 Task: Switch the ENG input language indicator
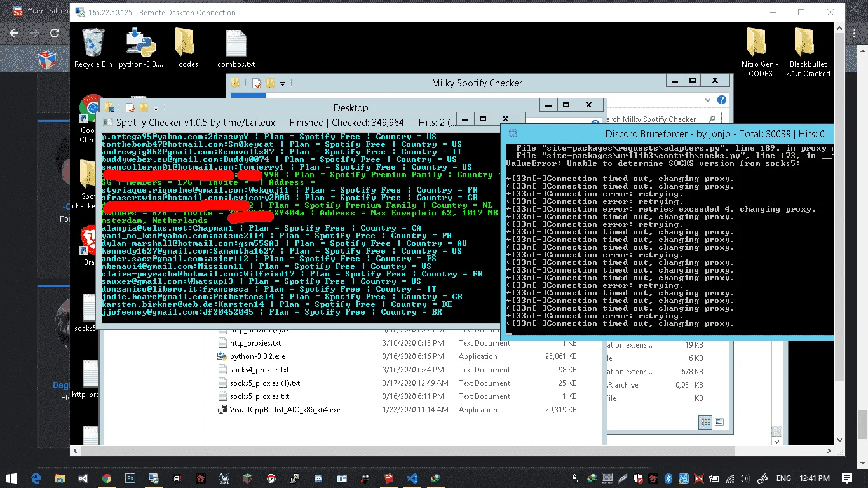pos(783,478)
